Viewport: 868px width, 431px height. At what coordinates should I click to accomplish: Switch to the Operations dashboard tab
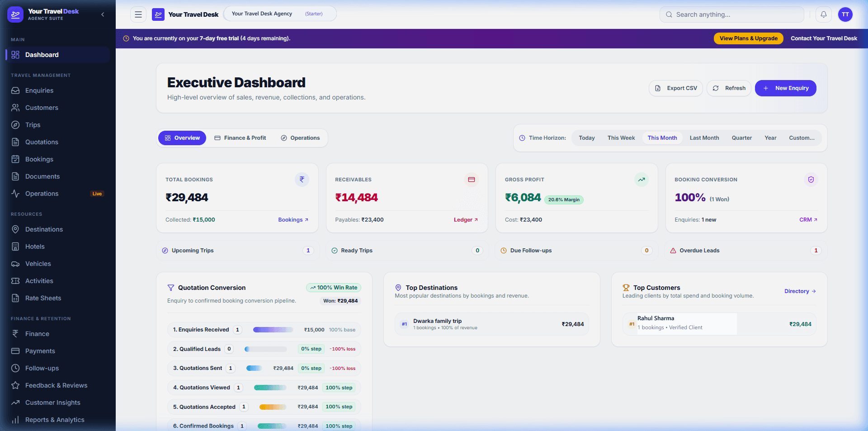pos(300,138)
